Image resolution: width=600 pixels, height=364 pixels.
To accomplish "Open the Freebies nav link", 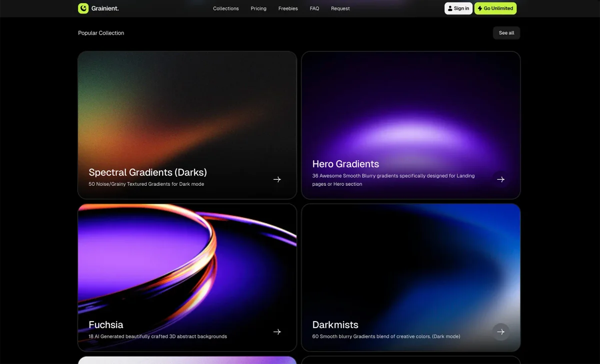I will pos(288,8).
